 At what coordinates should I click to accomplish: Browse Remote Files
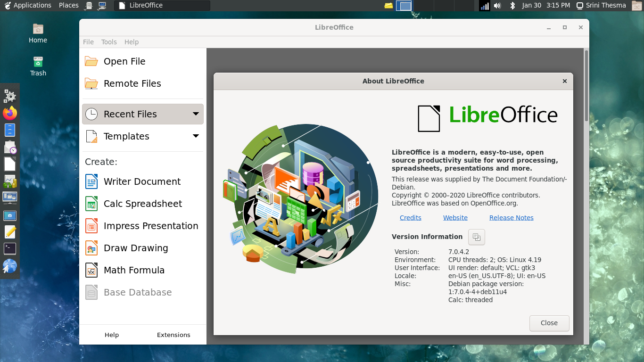click(132, 83)
